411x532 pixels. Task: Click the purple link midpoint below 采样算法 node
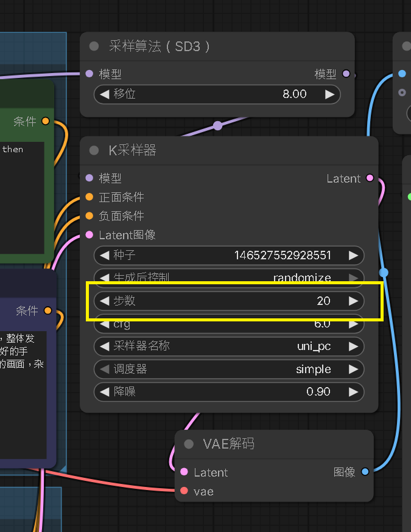point(218,125)
